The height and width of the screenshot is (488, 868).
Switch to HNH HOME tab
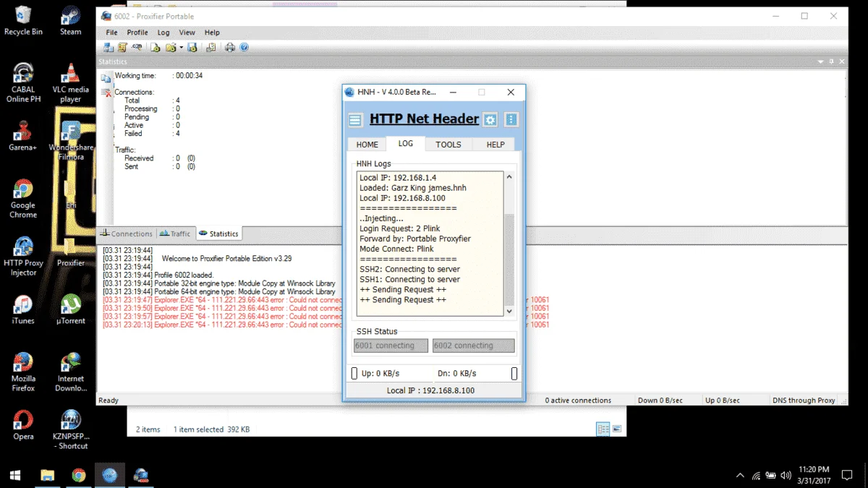(x=367, y=145)
